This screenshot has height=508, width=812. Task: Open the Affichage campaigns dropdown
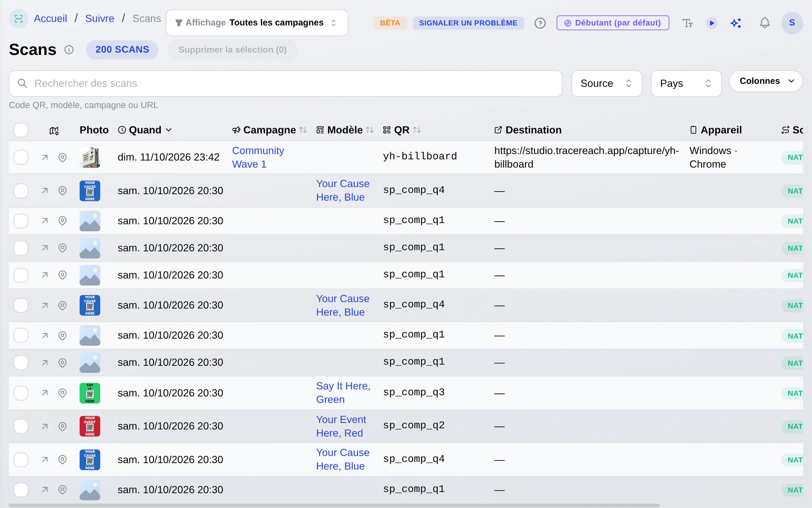pyautogui.click(x=257, y=23)
